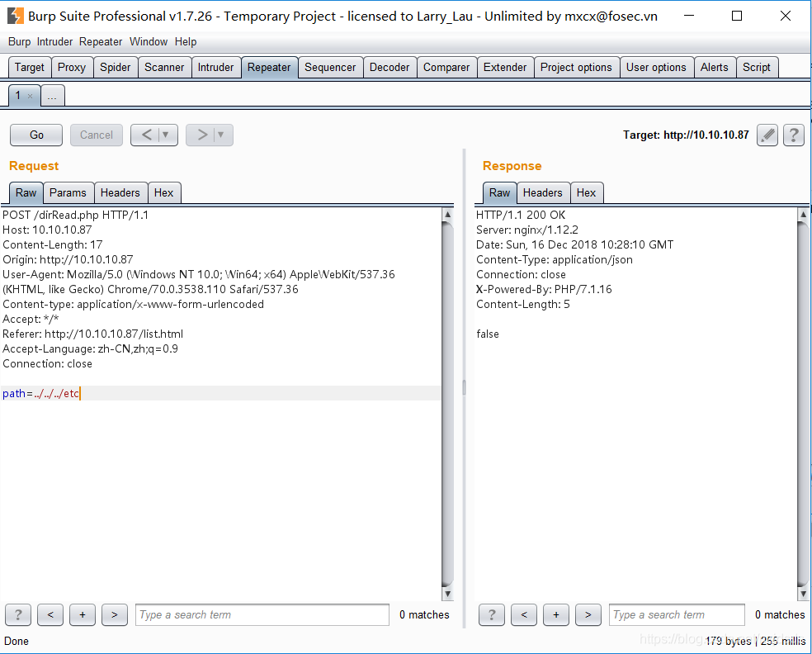Open the Repeater help question-mark icon

pos(793,135)
